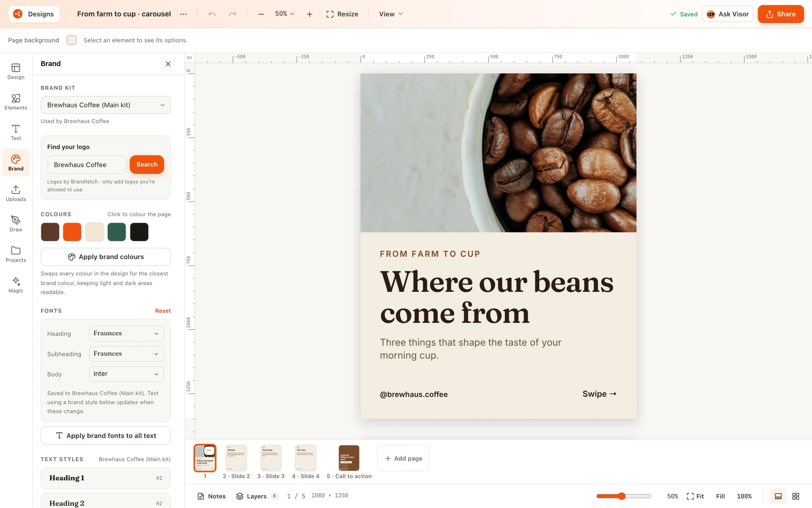This screenshot has height=508, width=812.
Task: Apply the Heading 1 text style
Action: pyautogui.click(x=106, y=478)
